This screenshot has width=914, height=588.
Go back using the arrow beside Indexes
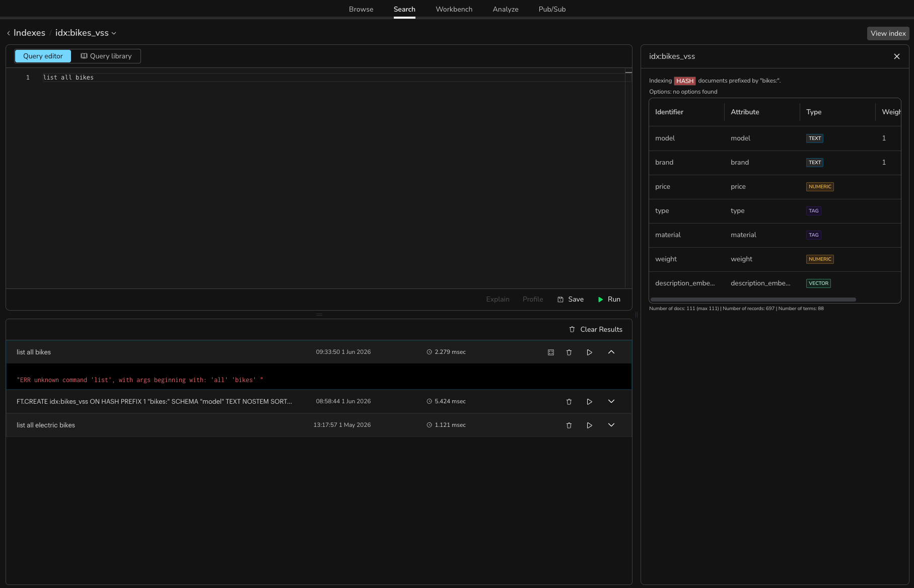point(9,33)
